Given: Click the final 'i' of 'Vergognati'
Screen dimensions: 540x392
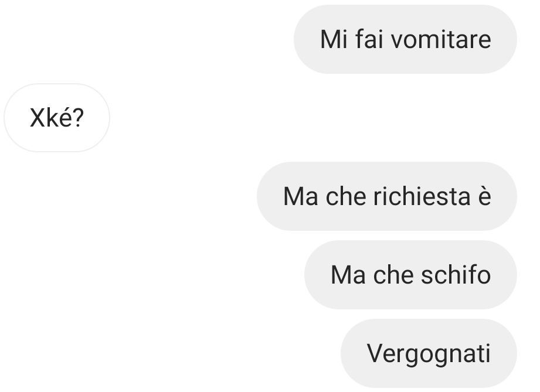Looking at the screenshot, I should click(x=487, y=353).
